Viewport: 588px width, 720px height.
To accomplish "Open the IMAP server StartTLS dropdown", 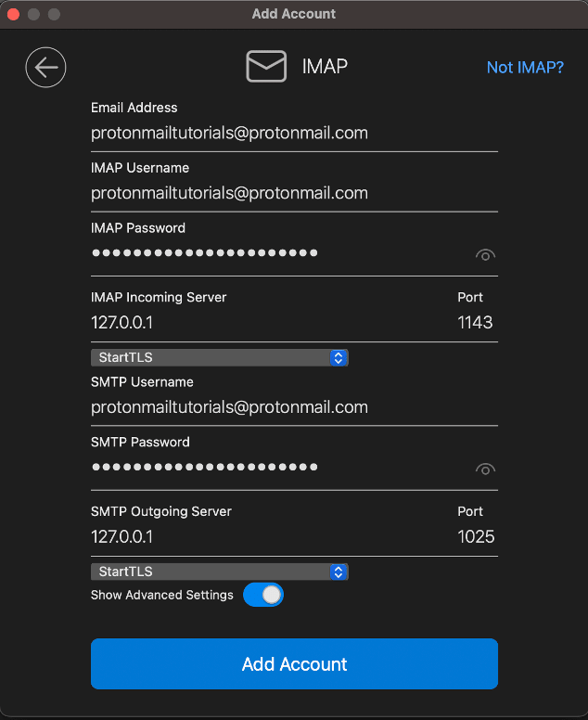I will 220,358.
